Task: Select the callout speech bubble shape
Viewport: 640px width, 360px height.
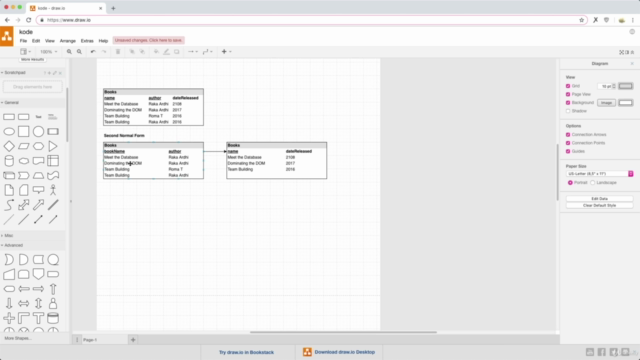Action: point(38,190)
